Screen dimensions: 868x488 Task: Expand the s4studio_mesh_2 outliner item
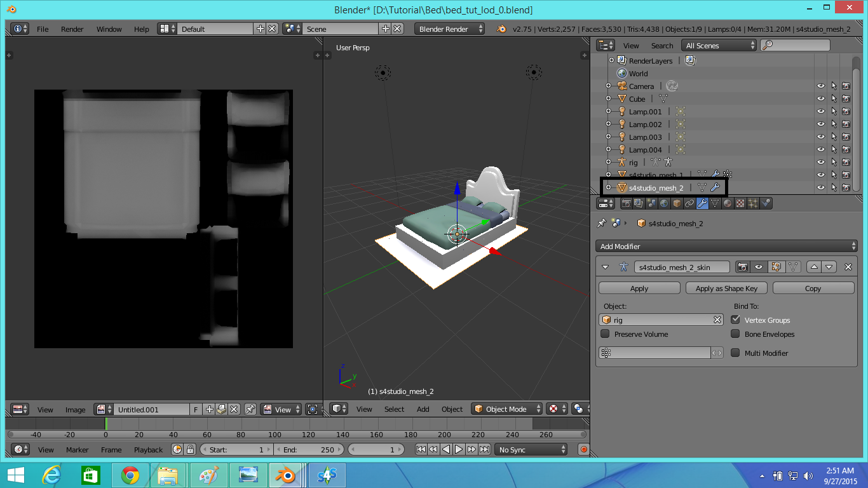tap(608, 187)
